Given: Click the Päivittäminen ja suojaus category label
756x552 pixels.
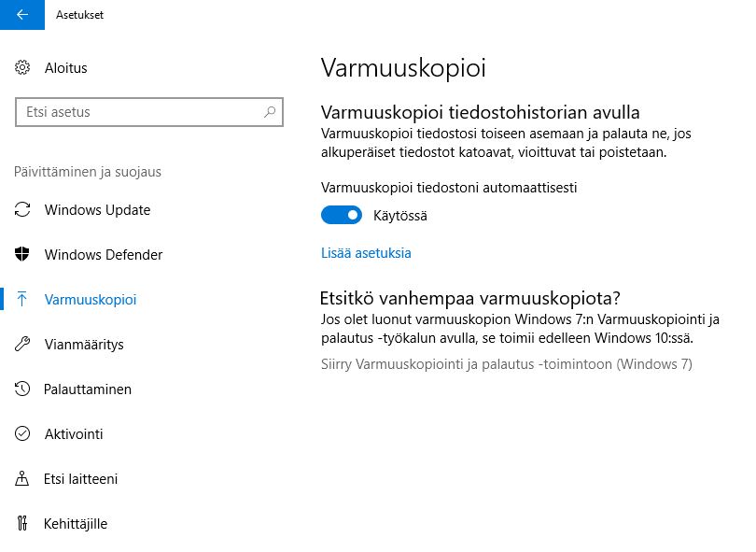Looking at the screenshot, I should pyautogui.click(x=89, y=172).
